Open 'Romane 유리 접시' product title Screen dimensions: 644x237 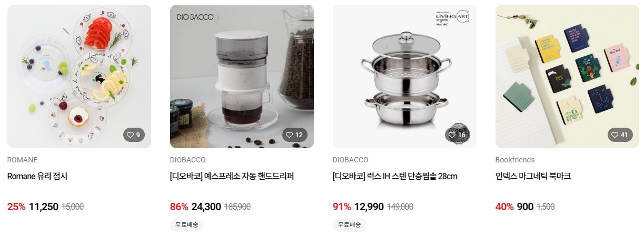point(37,177)
